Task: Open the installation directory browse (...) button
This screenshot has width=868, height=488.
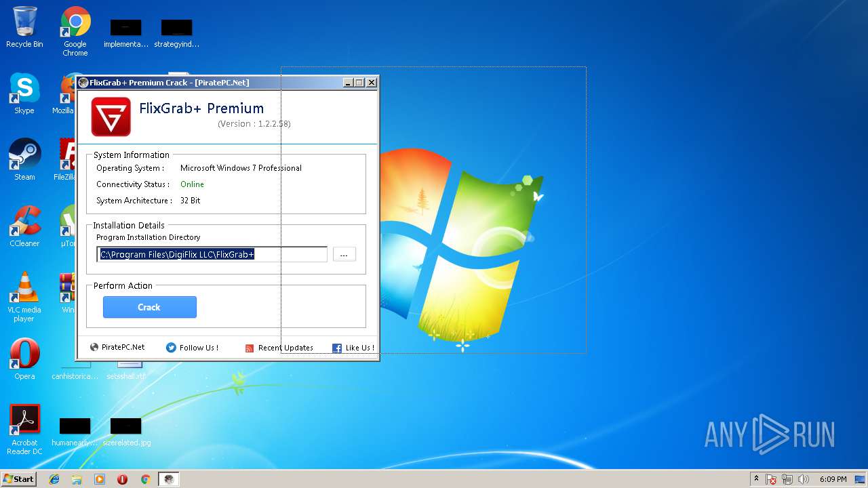Action: (344, 254)
